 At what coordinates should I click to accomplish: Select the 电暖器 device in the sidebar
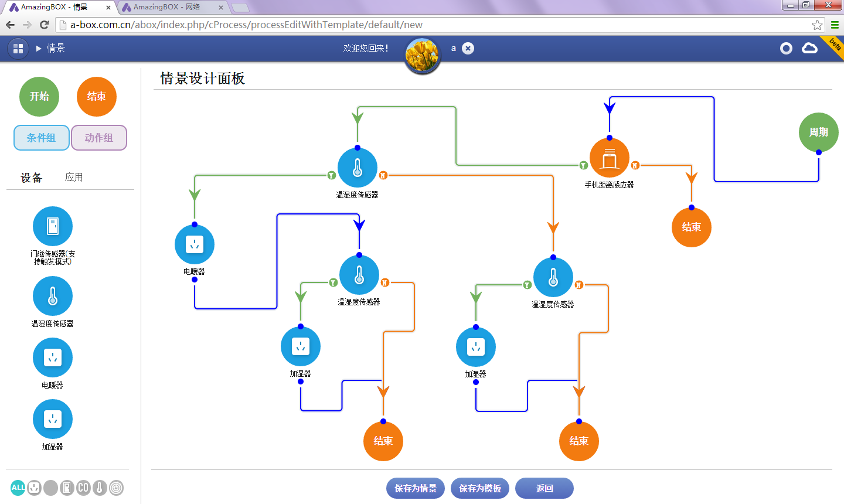(53, 357)
